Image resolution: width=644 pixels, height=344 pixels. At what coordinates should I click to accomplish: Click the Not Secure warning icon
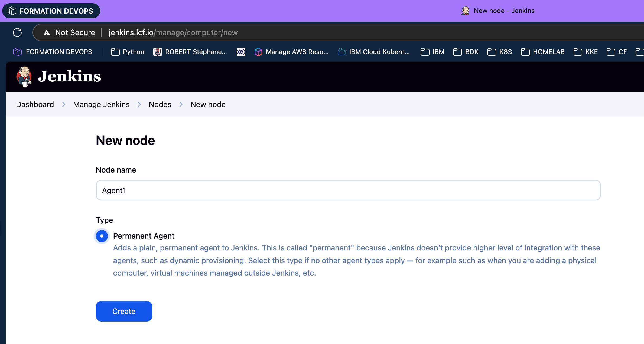coord(47,33)
